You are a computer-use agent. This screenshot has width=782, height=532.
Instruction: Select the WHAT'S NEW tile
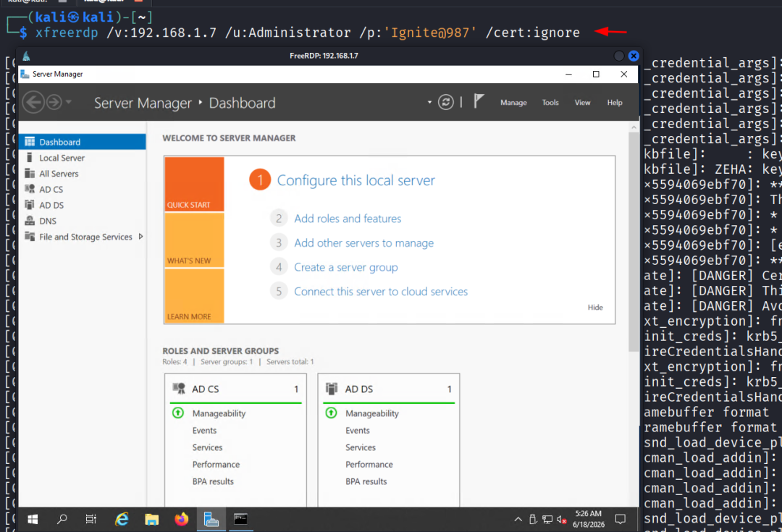pos(194,240)
